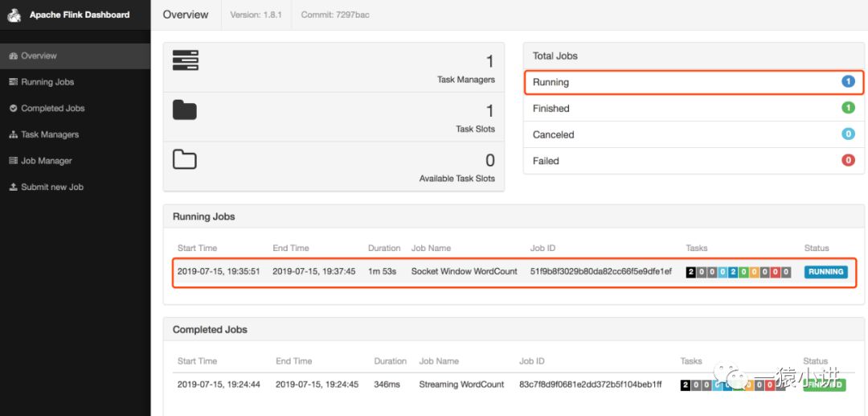Click Job ID column header in Completed Jobs
Image resolution: width=868 pixels, height=416 pixels.
pos(531,361)
